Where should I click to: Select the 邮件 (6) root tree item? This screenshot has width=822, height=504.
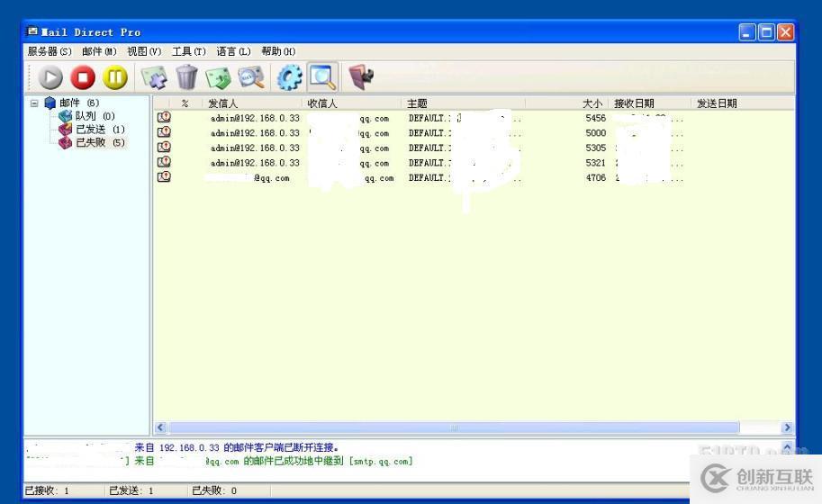78,103
